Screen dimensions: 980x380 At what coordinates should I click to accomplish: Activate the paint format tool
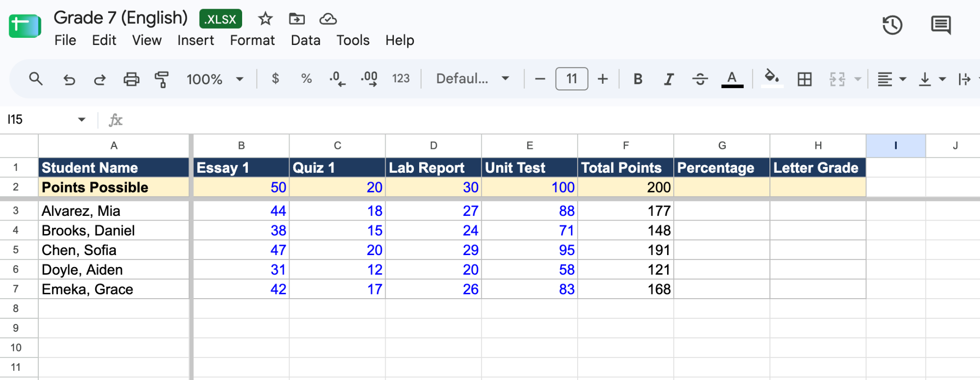point(162,79)
